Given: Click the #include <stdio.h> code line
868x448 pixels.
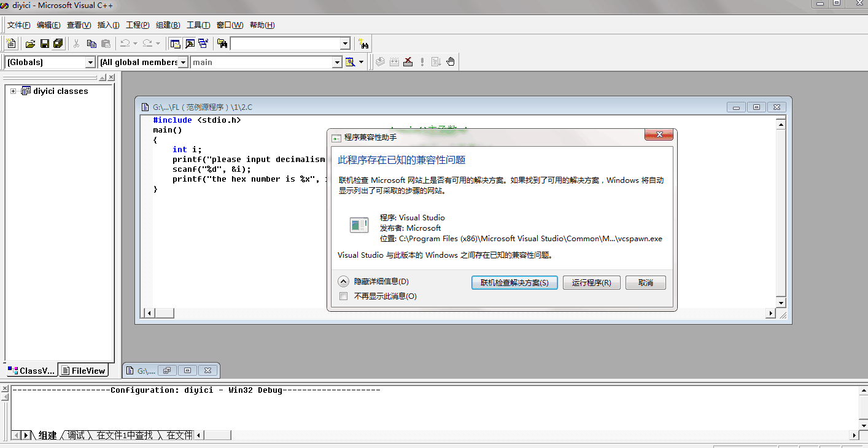Looking at the screenshot, I should (197, 120).
